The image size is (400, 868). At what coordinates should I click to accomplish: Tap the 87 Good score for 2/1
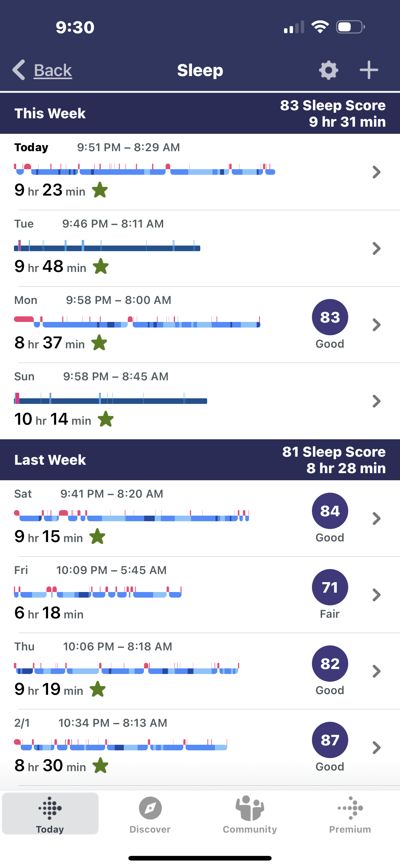click(x=330, y=740)
